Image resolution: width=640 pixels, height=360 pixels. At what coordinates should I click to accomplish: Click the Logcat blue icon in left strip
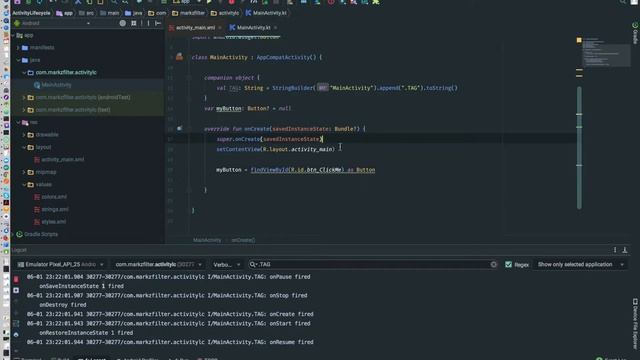(x=16, y=334)
